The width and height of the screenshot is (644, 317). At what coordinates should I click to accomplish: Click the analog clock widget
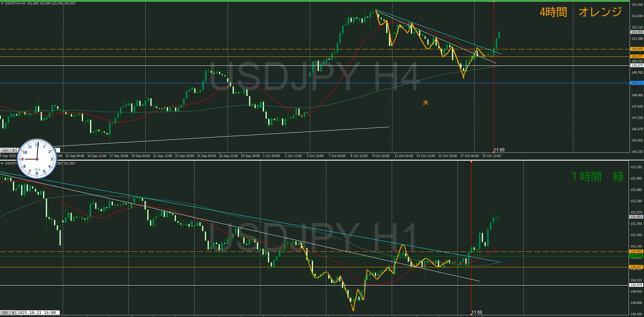click(x=37, y=159)
